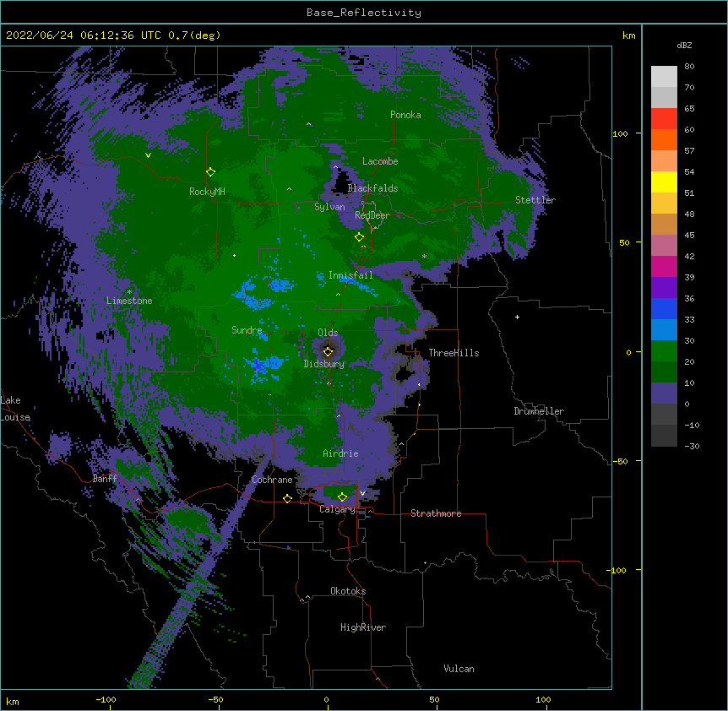Click the km unit label at bottom-left corner
Viewport: 728px width, 711px height.
(x=13, y=701)
